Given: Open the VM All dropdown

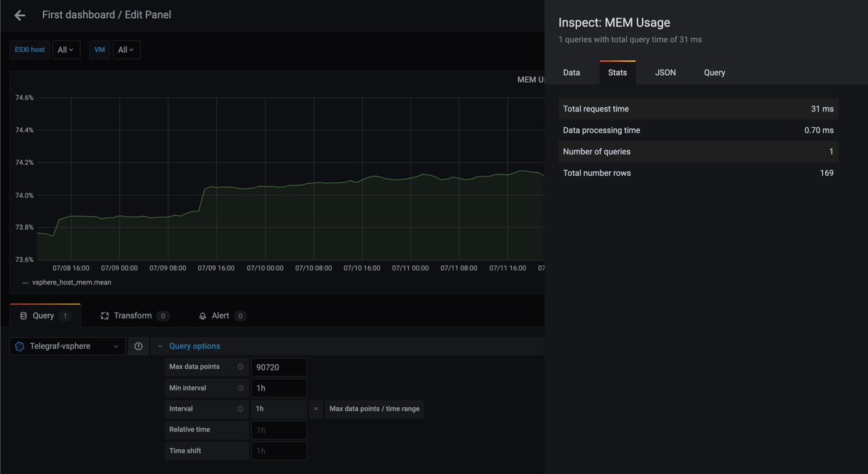Looking at the screenshot, I should tap(126, 50).
